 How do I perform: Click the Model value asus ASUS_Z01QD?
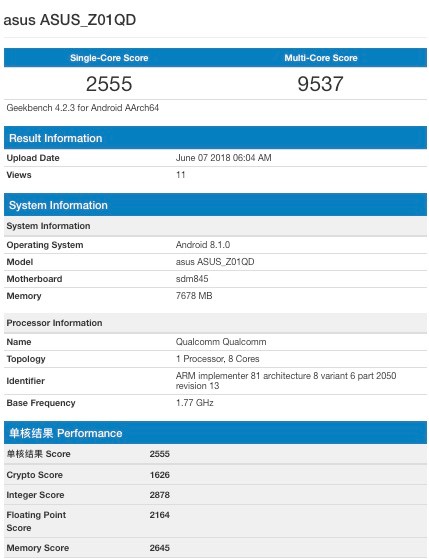(x=215, y=262)
